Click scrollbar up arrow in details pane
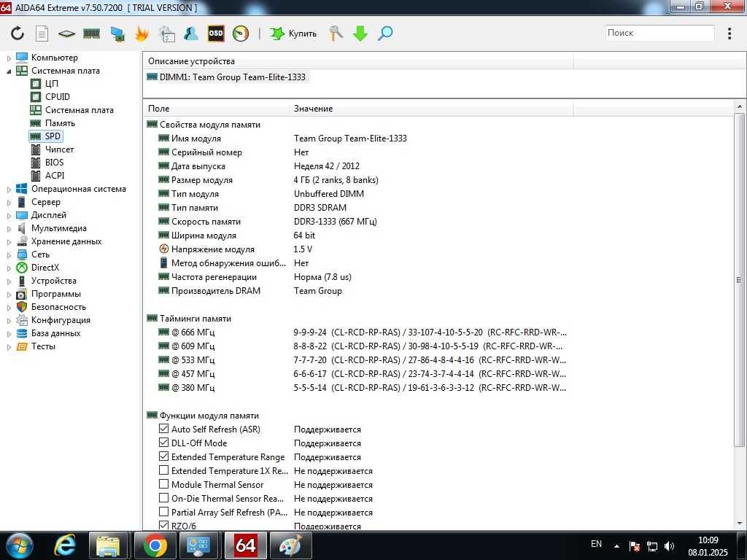The width and height of the screenshot is (747, 560). tap(739, 106)
